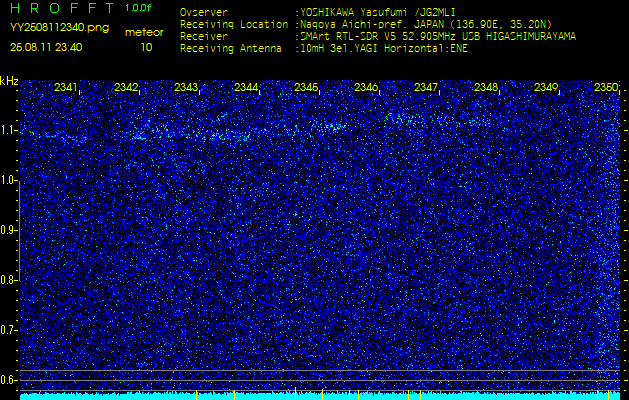Click the 0.6 frequency axis label
This screenshot has height=400, width=629.
[x=8, y=380]
